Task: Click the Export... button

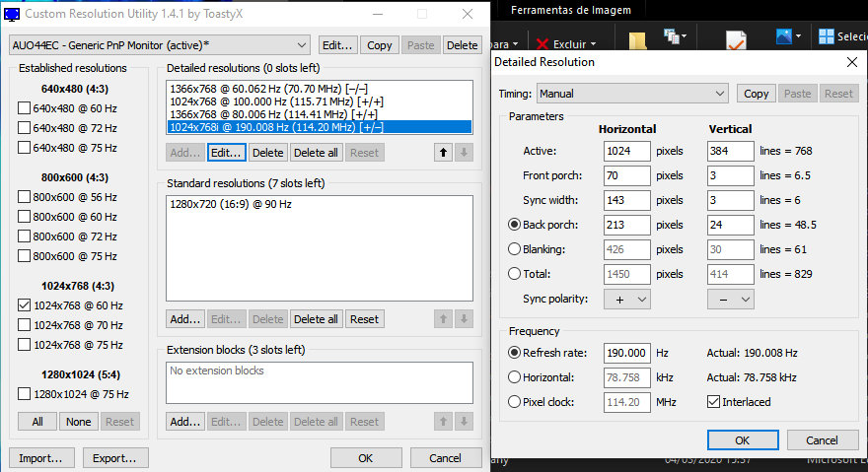Action: click(x=115, y=458)
